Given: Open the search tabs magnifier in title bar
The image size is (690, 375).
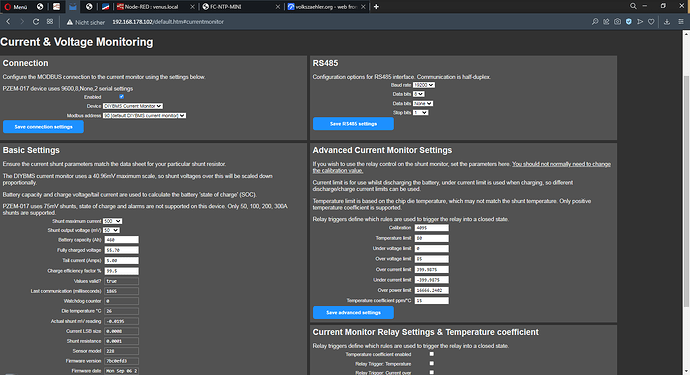Looking at the screenshot, I should click(633, 6).
